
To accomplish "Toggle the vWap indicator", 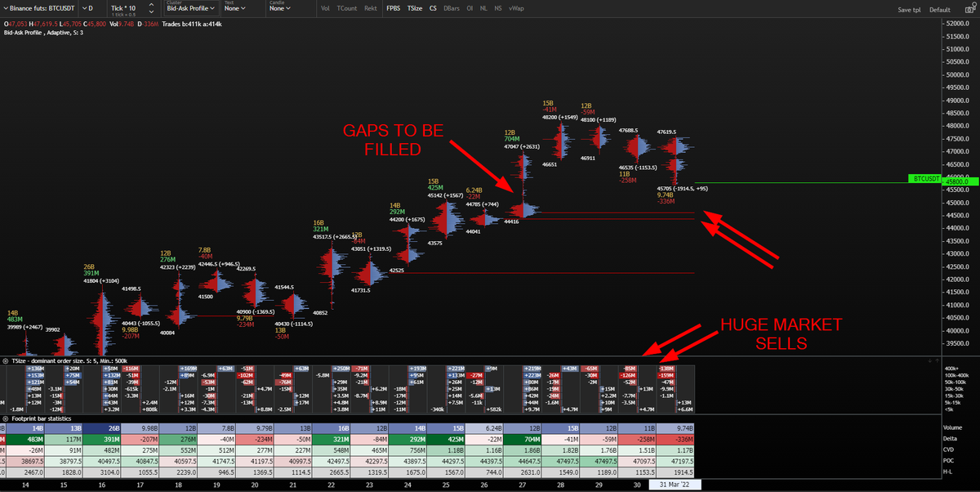I will pyautogui.click(x=516, y=8).
